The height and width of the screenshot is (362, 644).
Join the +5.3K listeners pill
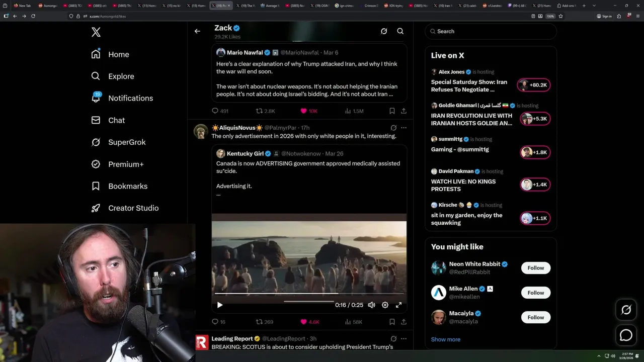point(535,119)
